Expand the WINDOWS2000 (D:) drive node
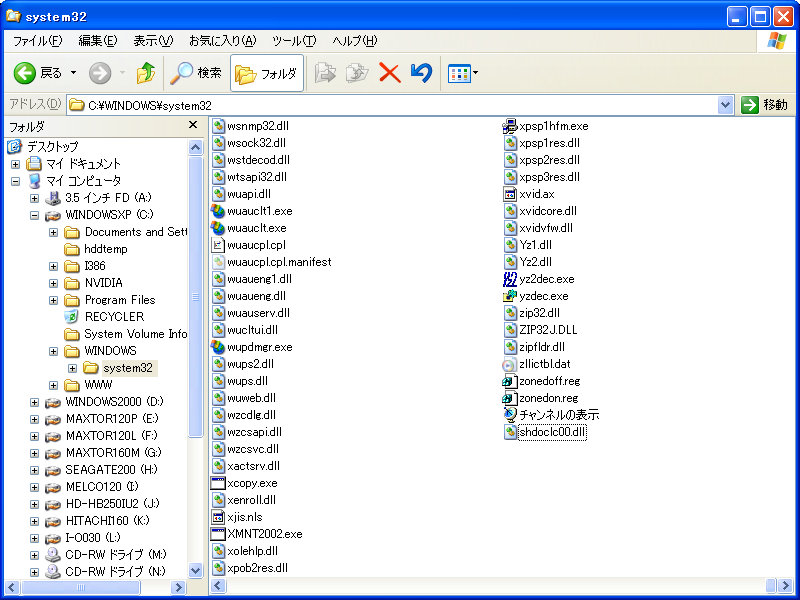 pos(34,402)
